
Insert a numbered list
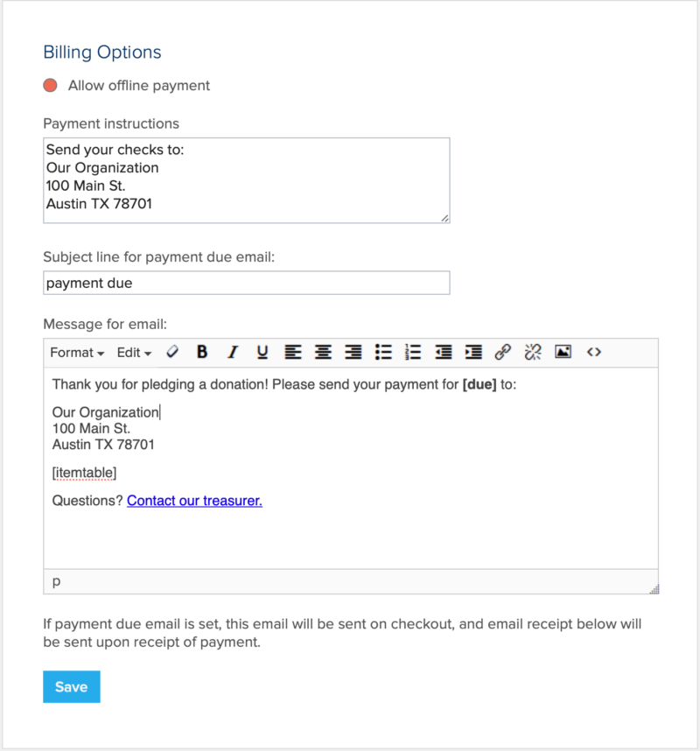click(x=413, y=352)
